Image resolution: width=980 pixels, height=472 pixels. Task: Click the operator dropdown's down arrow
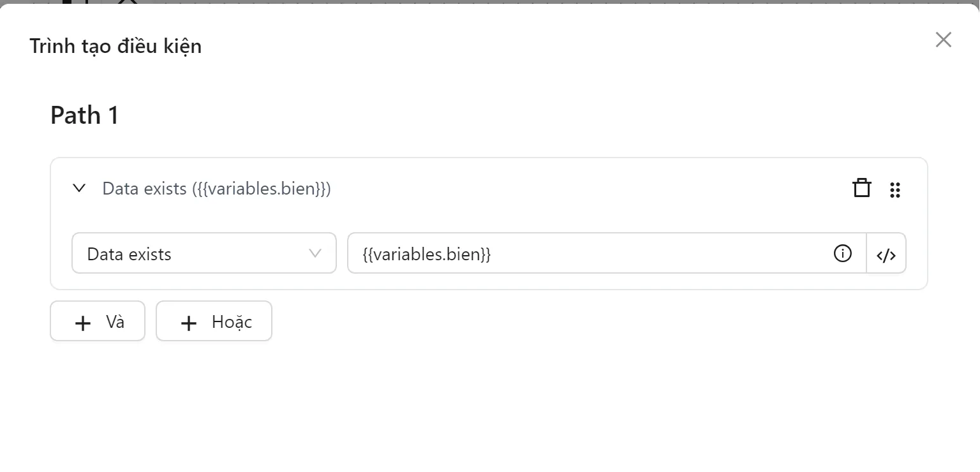[315, 253]
